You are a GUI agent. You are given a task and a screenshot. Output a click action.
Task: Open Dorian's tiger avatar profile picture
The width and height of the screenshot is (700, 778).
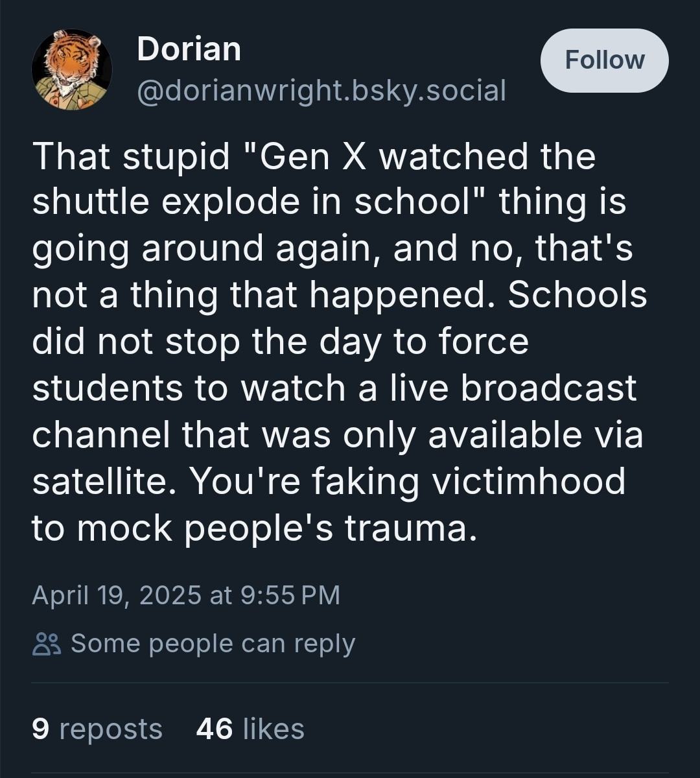(x=71, y=69)
